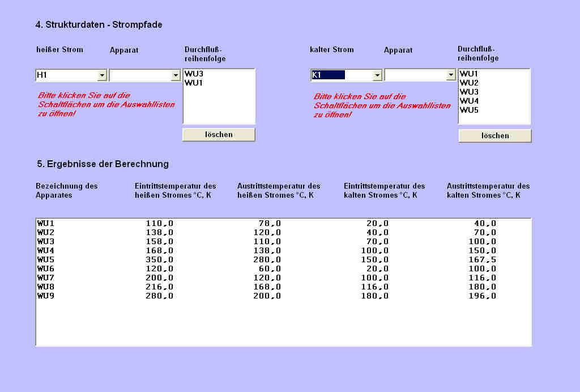
Task: Open the heißer Strom H1 dropdown arrow
Action: tap(102, 75)
